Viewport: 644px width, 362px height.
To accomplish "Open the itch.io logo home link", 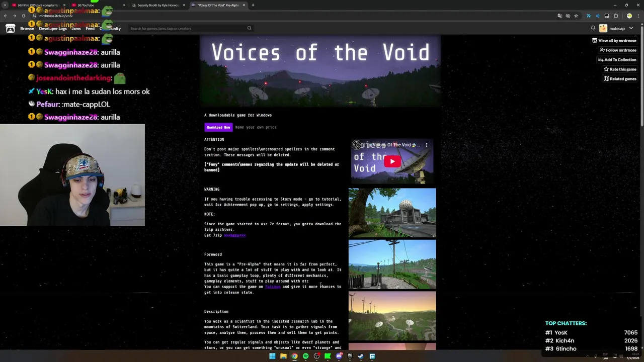I will pyautogui.click(x=10, y=28).
